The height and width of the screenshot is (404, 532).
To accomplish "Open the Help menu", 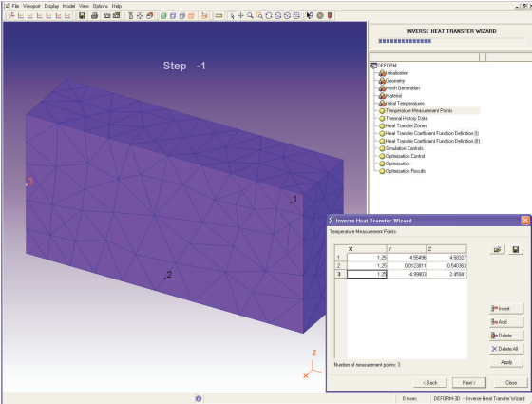I will pos(117,6).
